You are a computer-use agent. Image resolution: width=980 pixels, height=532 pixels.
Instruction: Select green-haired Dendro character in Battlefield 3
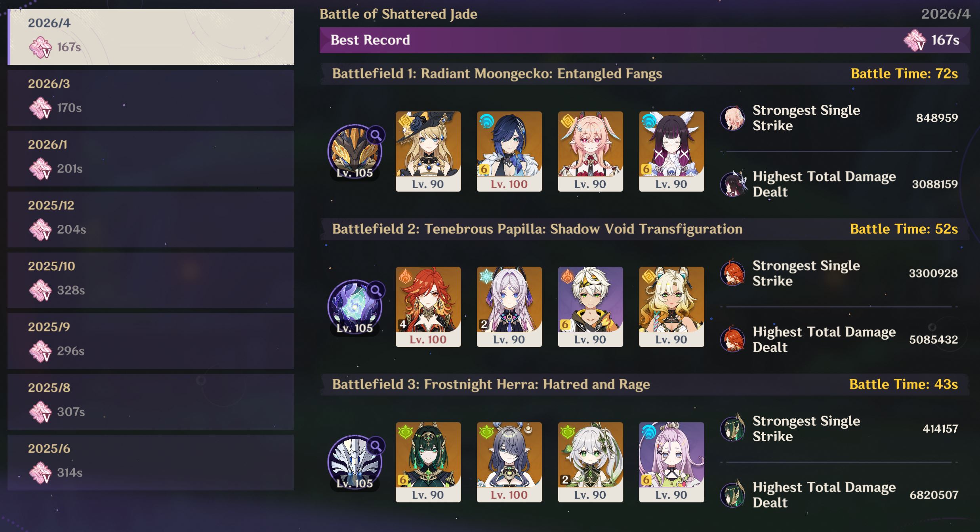point(428,462)
